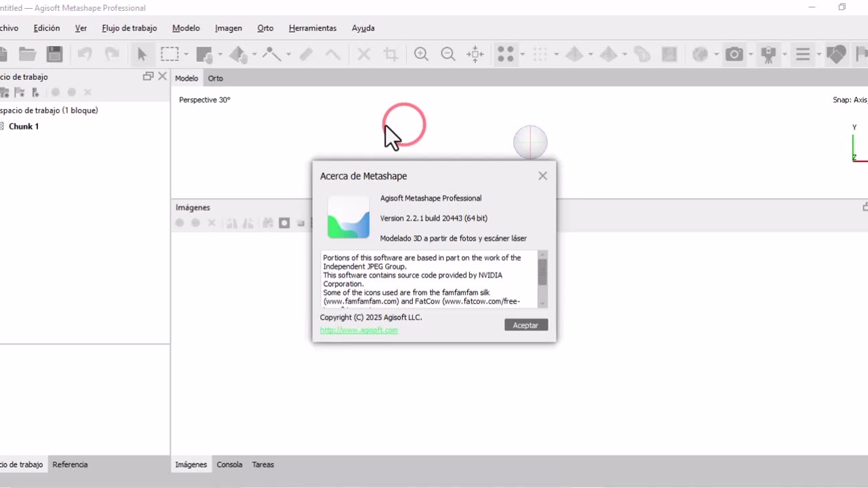Screen dimensions: 868x488
Task: Select the Rectangle selection tool
Action: (x=170, y=54)
